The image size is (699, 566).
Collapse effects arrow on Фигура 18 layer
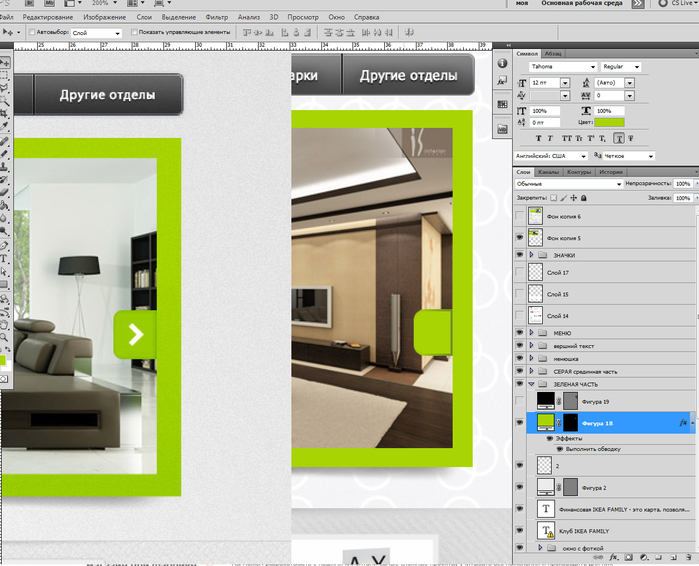pos(692,422)
